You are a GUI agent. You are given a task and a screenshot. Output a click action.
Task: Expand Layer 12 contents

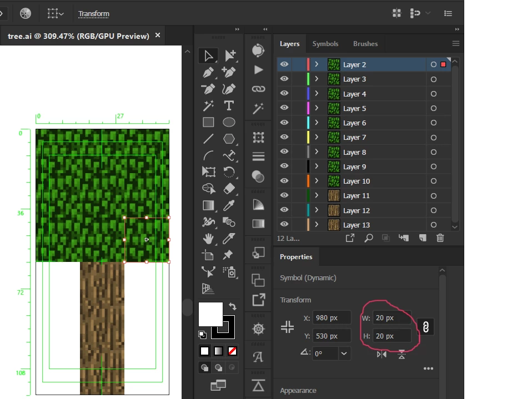pyautogui.click(x=317, y=210)
